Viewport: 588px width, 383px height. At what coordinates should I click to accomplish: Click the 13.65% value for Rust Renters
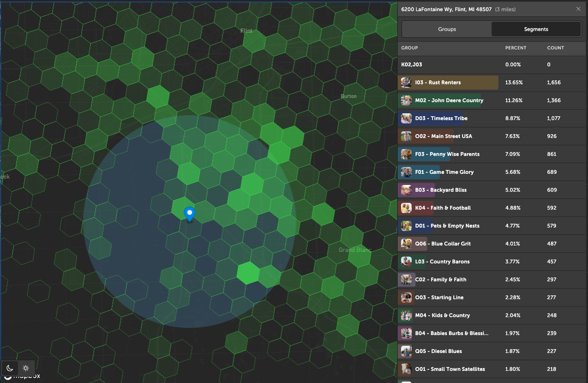coord(514,82)
